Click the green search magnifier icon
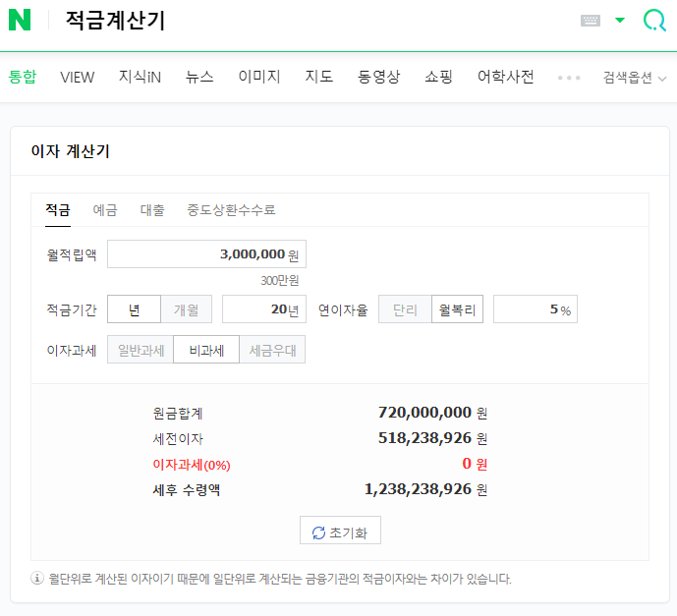The width and height of the screenshot is (677, 616). (654, 20)
